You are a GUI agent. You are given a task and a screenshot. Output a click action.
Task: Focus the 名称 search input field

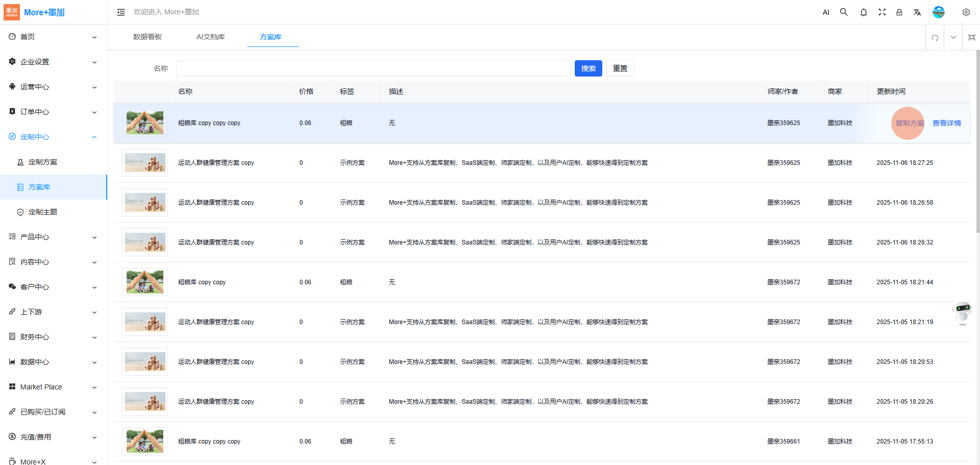(373, 68)
